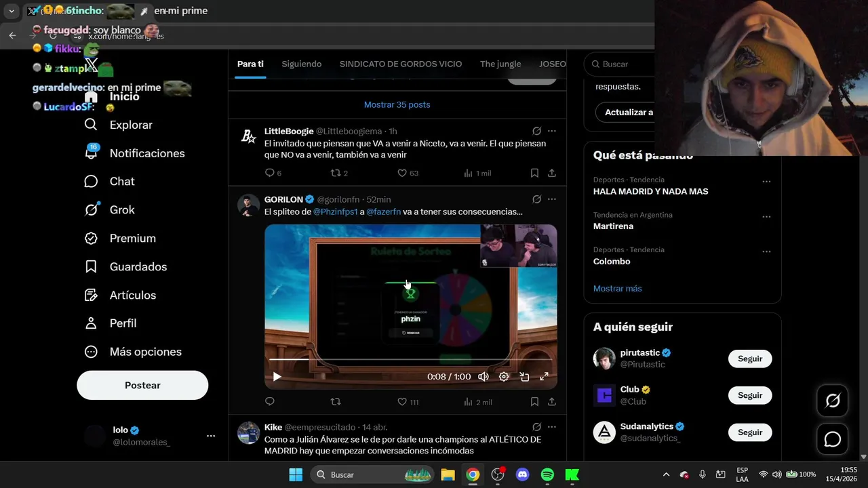
Task: Open The jungle tab
Action: pos(500,64)
